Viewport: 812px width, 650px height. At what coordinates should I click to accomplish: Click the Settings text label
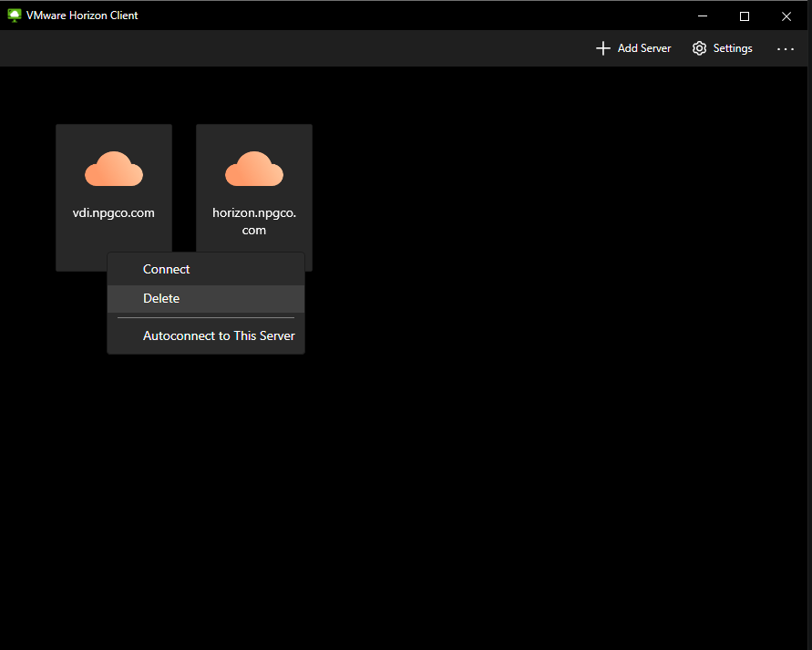[733, 48]
